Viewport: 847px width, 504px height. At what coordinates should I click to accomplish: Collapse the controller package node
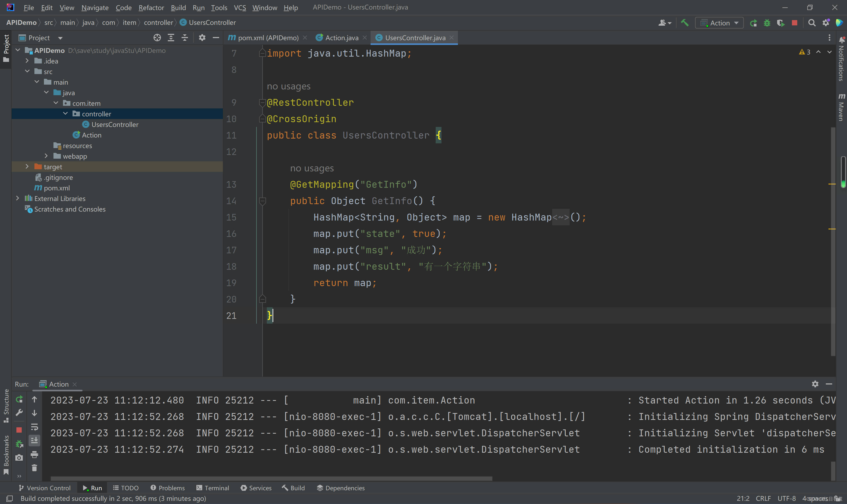(x=65, y=114)
